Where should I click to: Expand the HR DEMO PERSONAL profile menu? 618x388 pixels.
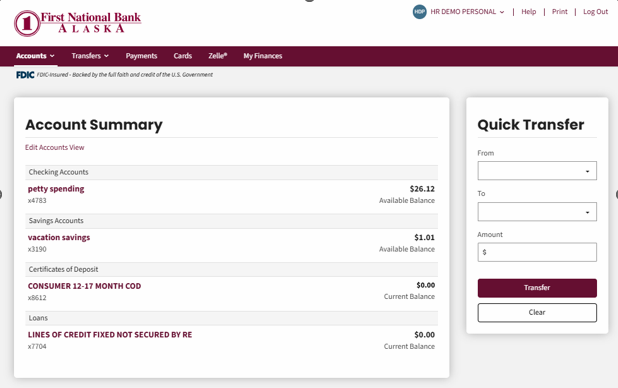pos(467,12)
